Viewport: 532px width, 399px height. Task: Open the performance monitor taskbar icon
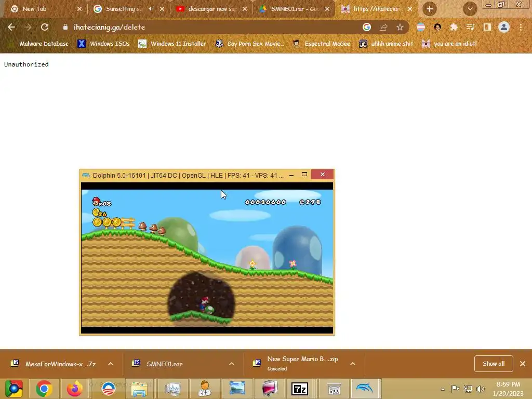tap(172, 389)
